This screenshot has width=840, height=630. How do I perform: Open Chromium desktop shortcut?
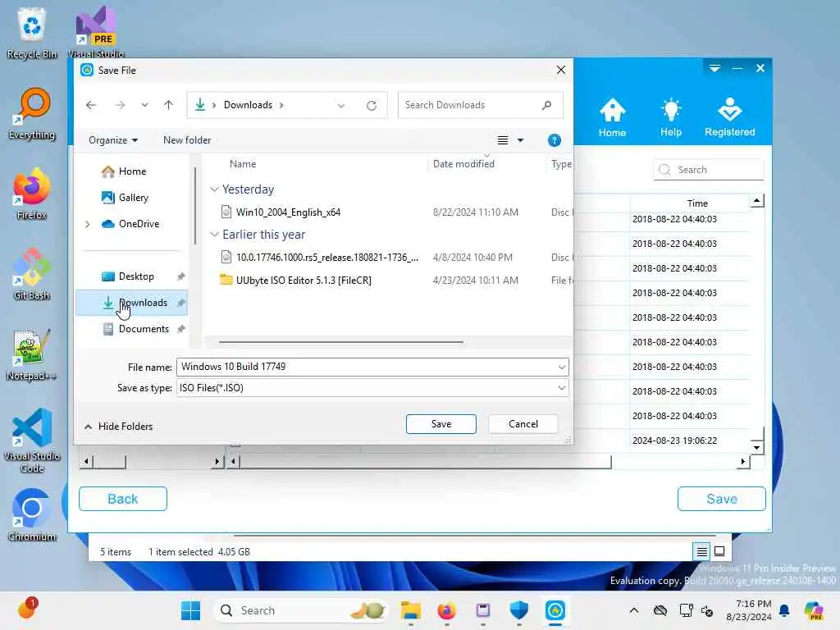tap(32, 515)
